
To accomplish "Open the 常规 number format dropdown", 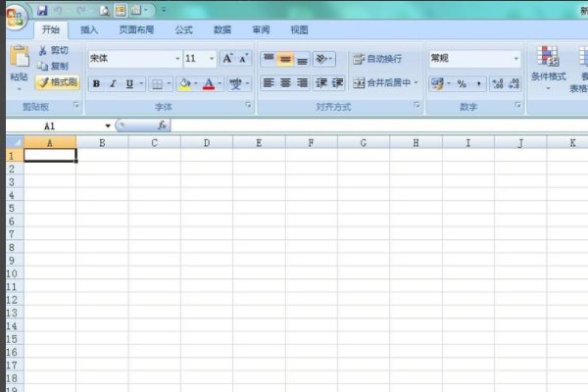I will pos(516,59).
